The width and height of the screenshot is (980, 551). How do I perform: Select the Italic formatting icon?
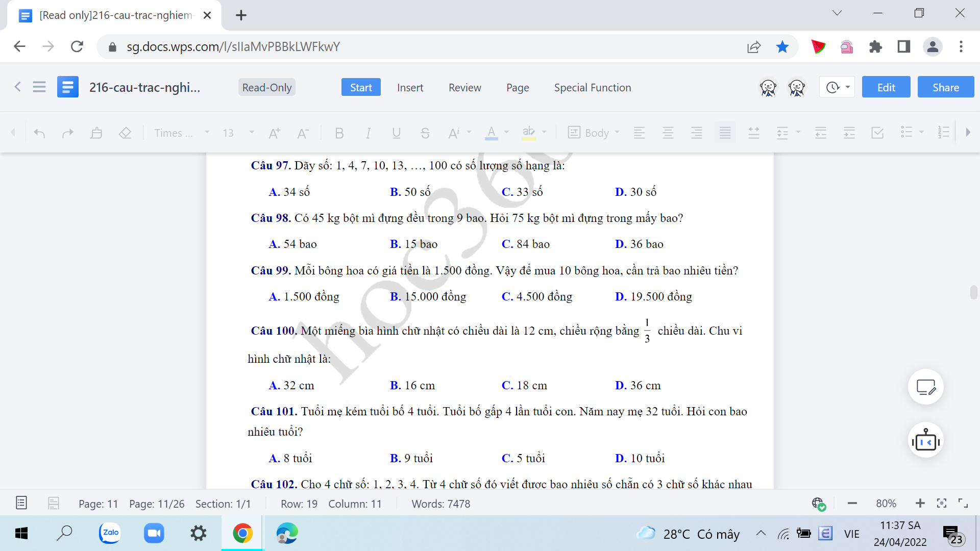tap(368, 133)
